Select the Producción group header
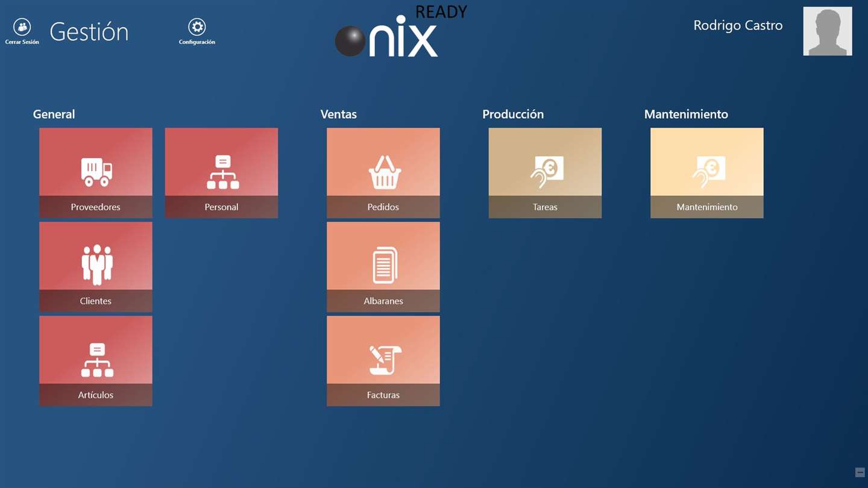The image size is (868, 488). [x=513, y=114]
